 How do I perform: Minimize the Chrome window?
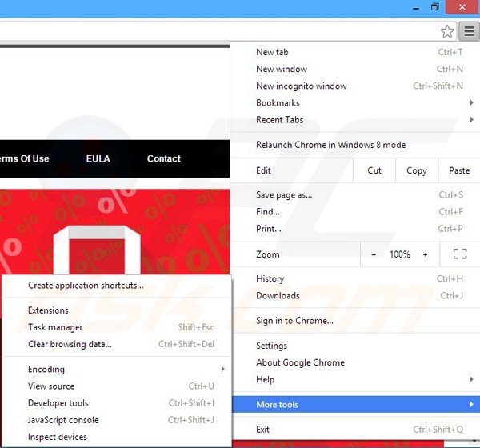click(416, 8)
